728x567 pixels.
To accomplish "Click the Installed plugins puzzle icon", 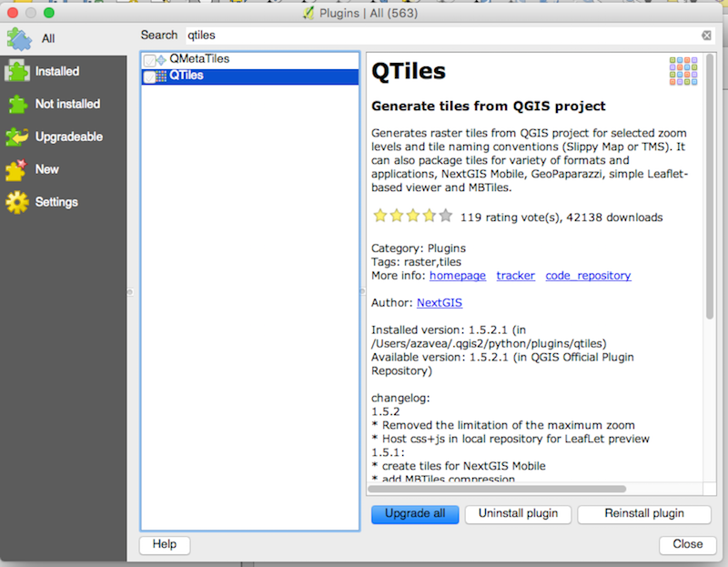I will pos(17,71).
